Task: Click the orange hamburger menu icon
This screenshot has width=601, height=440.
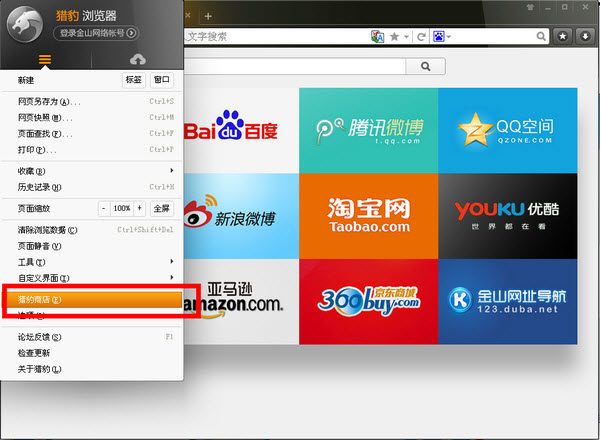Action: tap(45, 59)
